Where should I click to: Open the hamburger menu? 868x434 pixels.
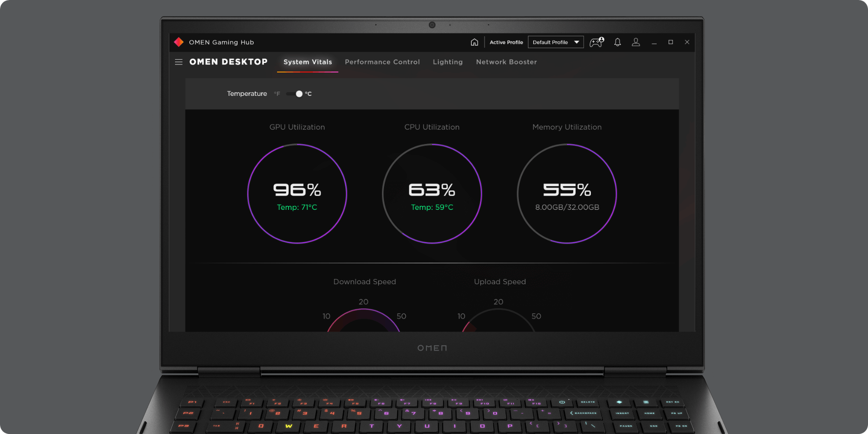[179, 62]
